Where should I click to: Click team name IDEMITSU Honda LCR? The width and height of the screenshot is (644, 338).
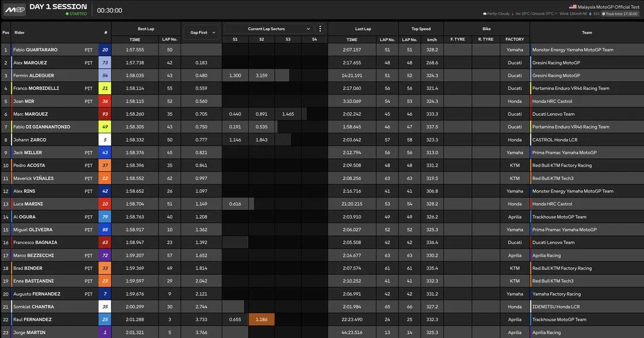click(556, 307)
